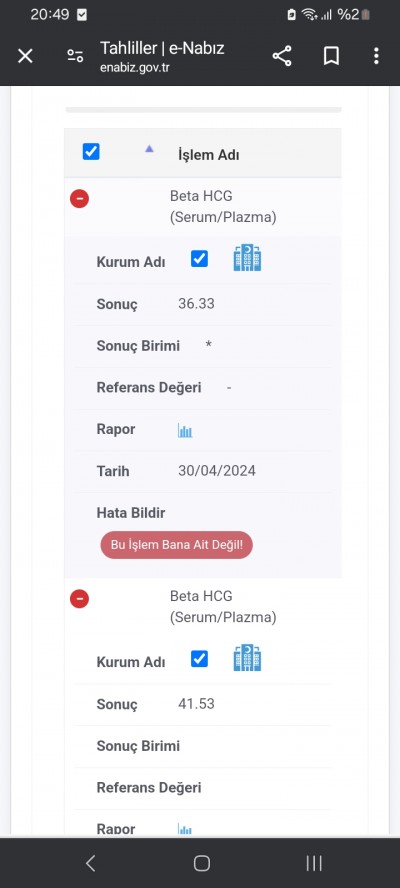Open Rapor chart icon in second result

click(x=185, y=830)
